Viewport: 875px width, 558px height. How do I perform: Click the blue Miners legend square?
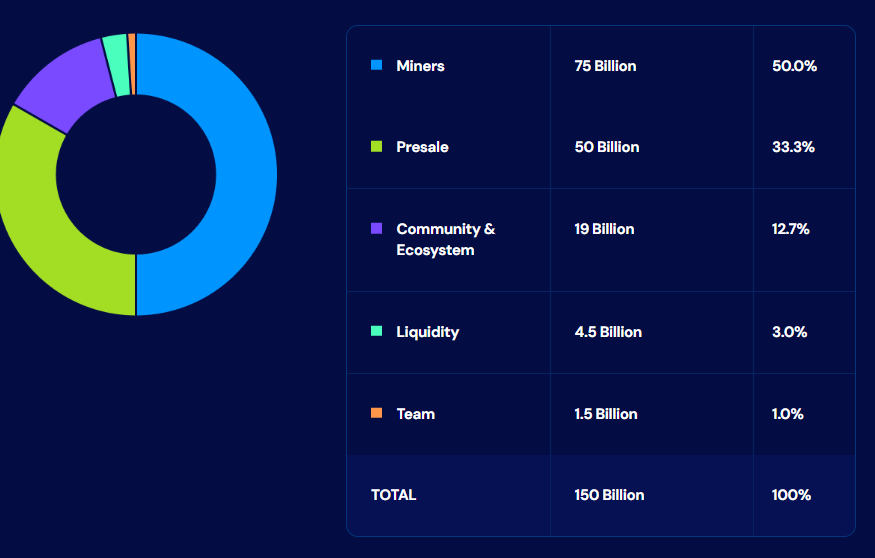tap(377, 65)
